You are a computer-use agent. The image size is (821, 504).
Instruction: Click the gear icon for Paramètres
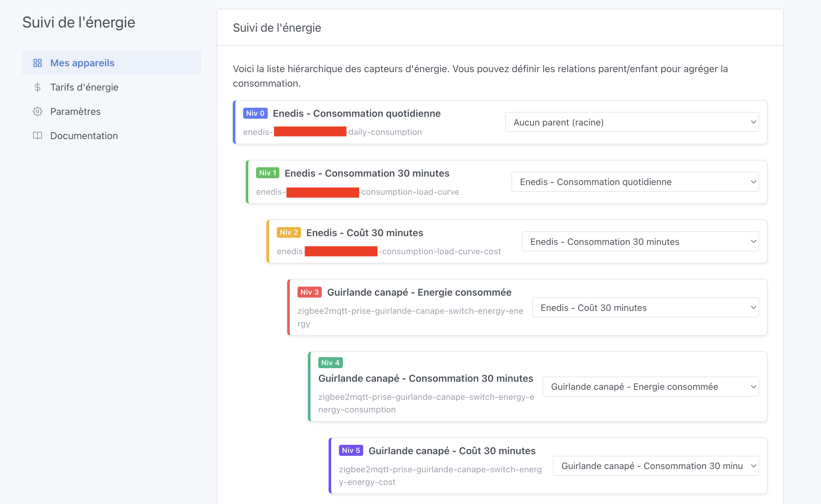pyautogui.click(x=37, y=112)
